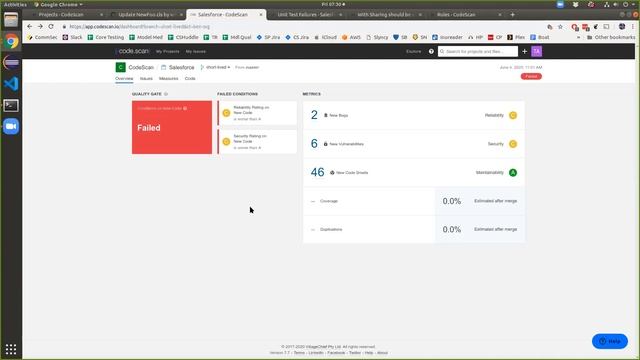Image resolution: width=640 pixels, height=360 pixels.
Task: Click the New Vulnerabilities lock icon
Action: coord(326,144)
